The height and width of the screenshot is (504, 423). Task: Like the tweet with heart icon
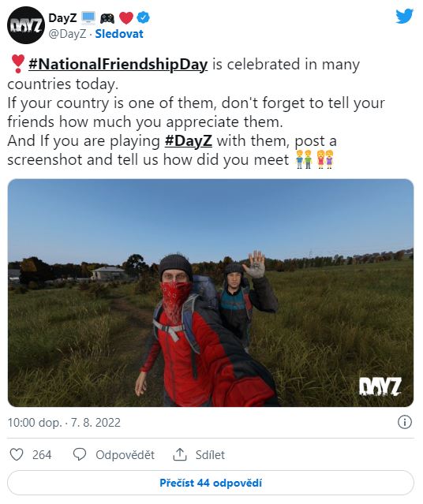click(x=17, y=455)
